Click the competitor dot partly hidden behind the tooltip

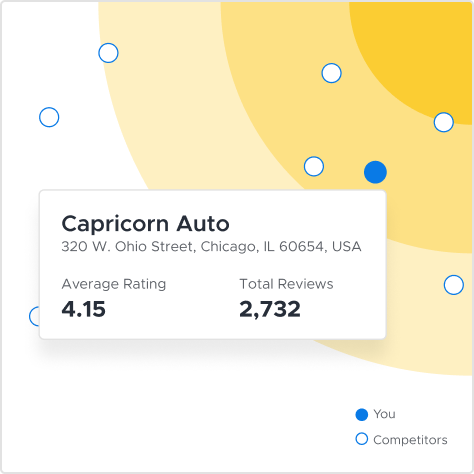point(34,316)
